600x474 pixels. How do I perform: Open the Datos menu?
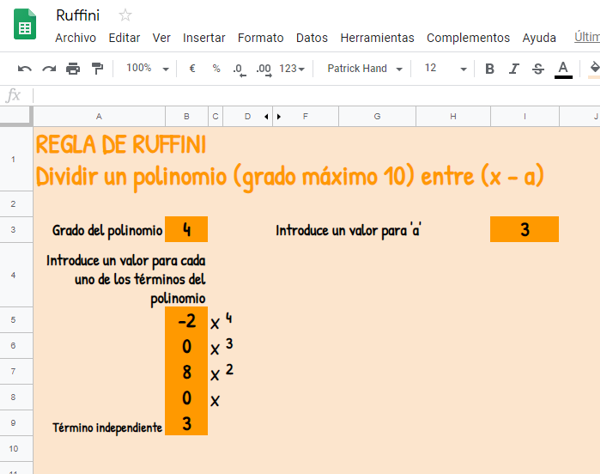312,38
